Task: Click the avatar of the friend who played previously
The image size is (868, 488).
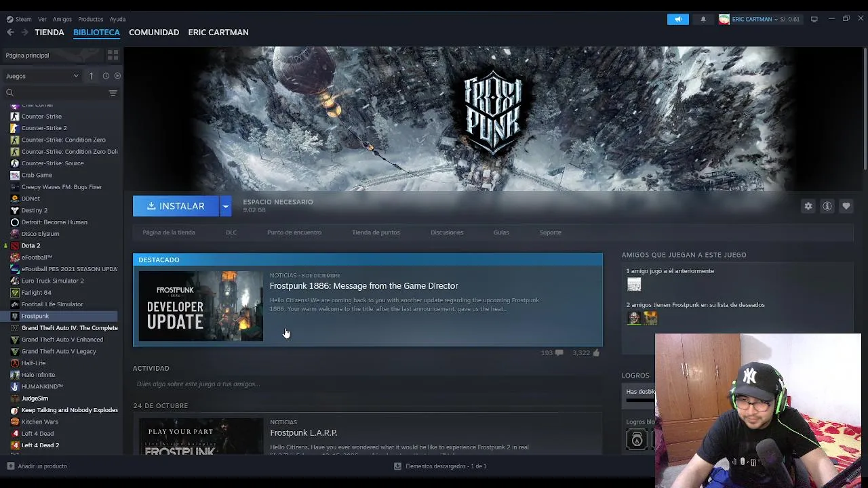Action: pos(634,285)
